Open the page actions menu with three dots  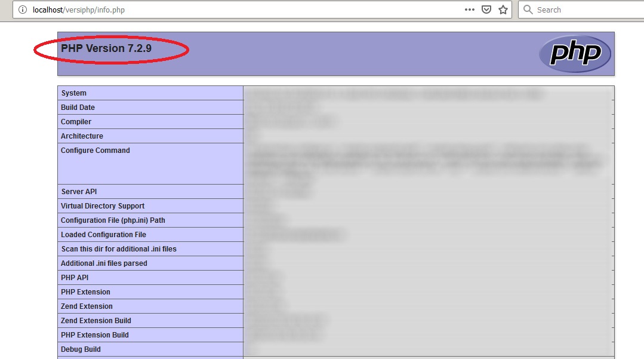coord(470,10)
